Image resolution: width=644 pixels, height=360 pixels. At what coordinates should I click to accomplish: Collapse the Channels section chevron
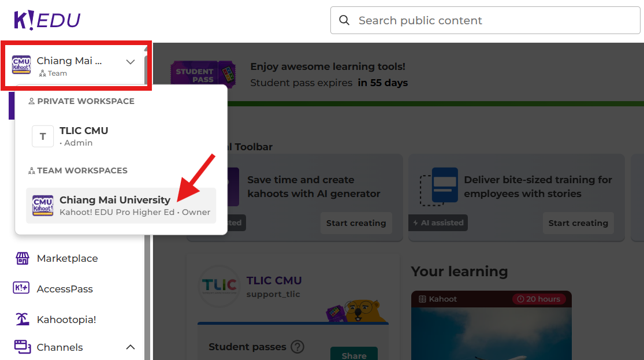click(x=131, y=347)
